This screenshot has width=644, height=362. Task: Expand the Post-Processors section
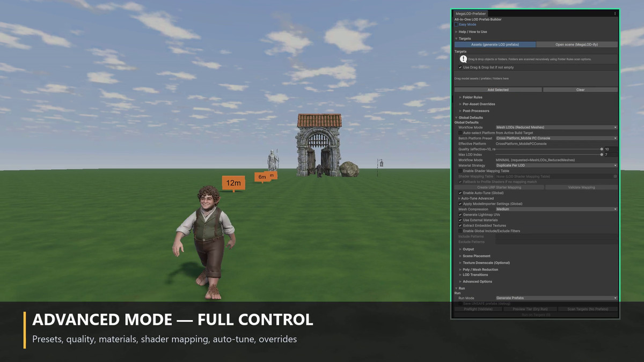click(x=460, y=111)
